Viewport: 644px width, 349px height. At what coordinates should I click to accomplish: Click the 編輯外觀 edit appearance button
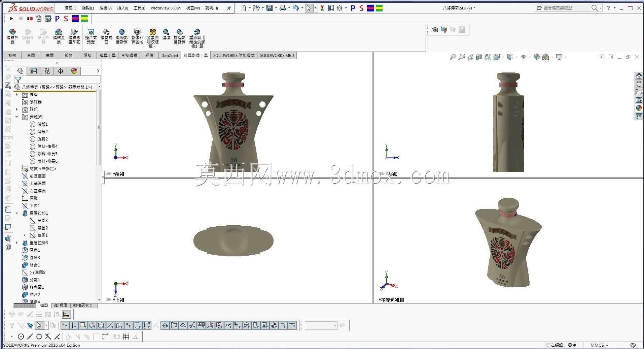tap(12, 36)
